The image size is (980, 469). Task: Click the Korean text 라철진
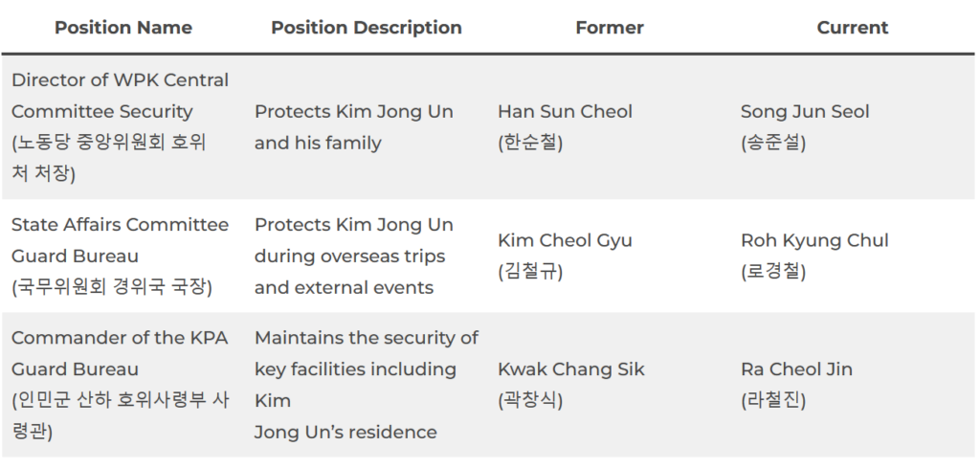[x=773, y=400]
